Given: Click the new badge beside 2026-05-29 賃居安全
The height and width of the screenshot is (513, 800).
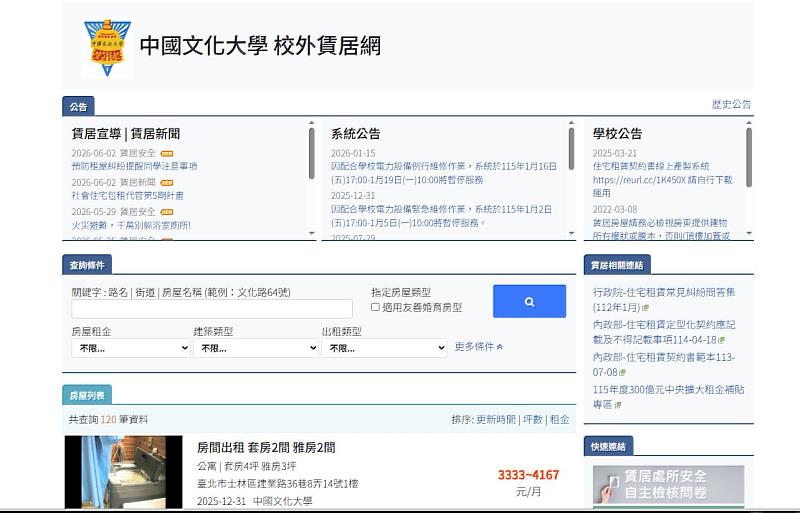Looking at the screenshot, I should click(x=167, y=212).
